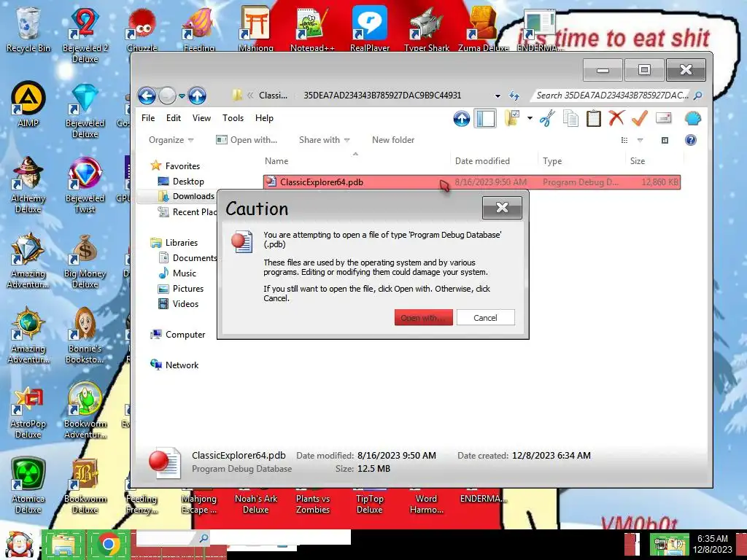This screenshot has width=747, height=560.
Task: Toggle the navigation pane toolbar button
Action: [485, 118]
